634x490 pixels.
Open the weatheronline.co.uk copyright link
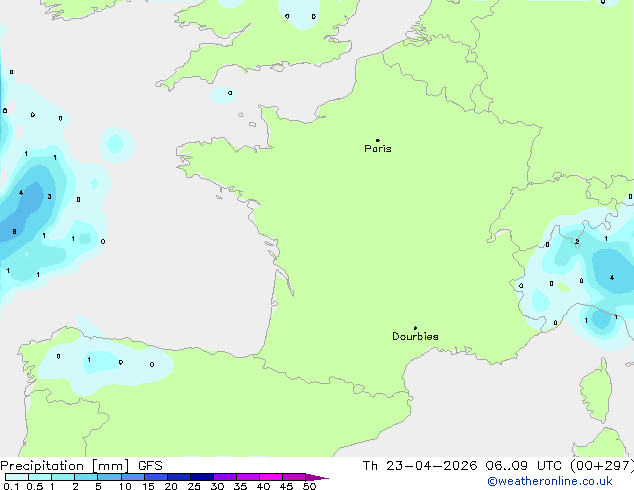coord(550,481)
